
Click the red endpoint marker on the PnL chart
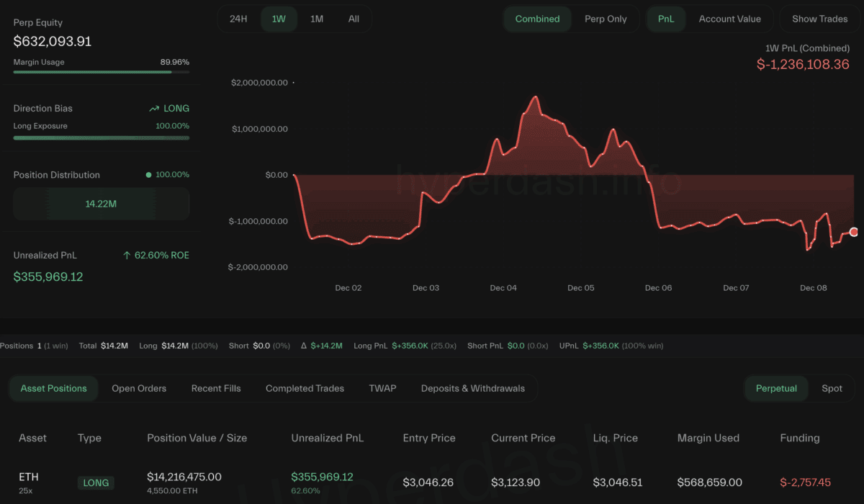tap(854, 232)
